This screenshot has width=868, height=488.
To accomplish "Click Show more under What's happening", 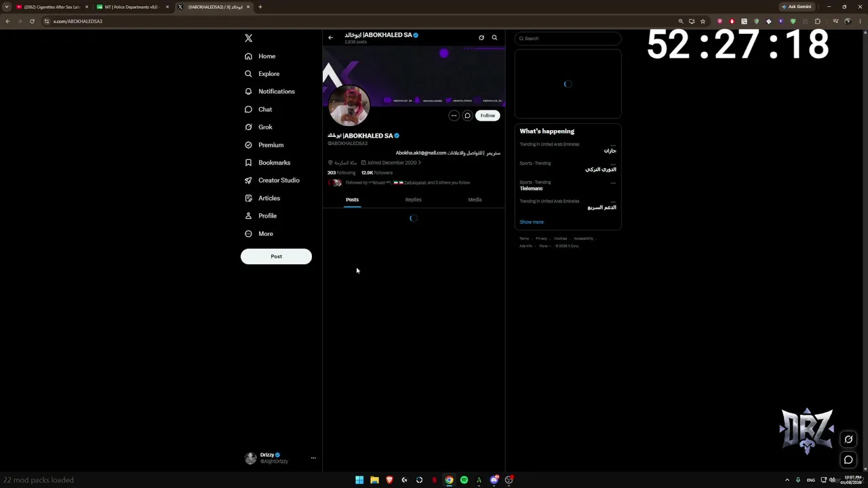I will click(532, 222).
